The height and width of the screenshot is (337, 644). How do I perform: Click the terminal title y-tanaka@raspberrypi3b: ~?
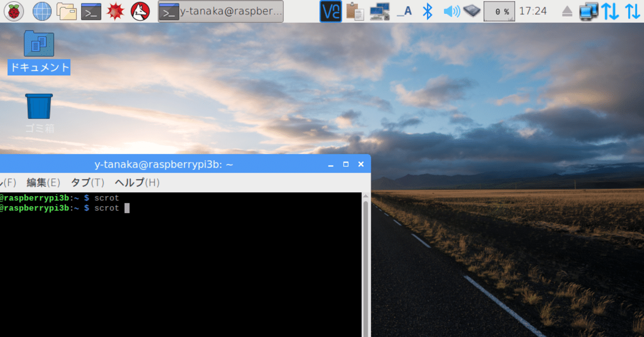coord(164,164)
